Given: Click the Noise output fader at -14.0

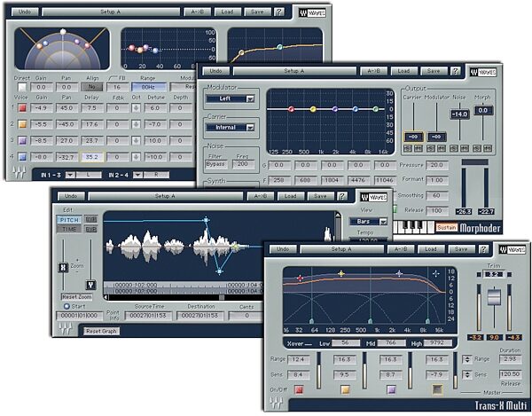Looking at the screenshot, I should click(x=459, y=114).
